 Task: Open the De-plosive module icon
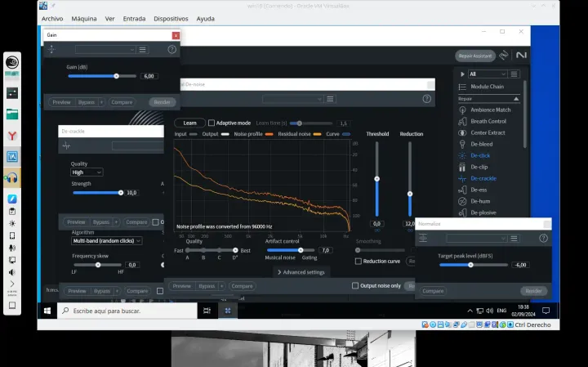pyautogui.click(x=462, y=213)
